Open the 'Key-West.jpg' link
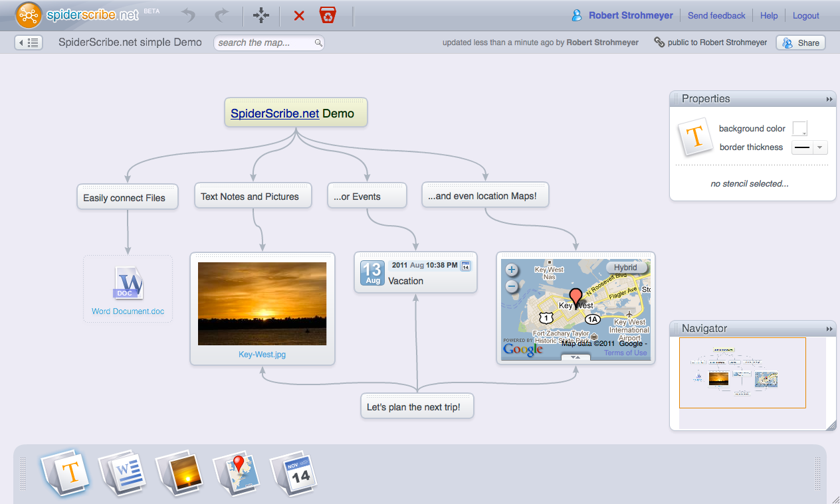 tap(262, 355)
